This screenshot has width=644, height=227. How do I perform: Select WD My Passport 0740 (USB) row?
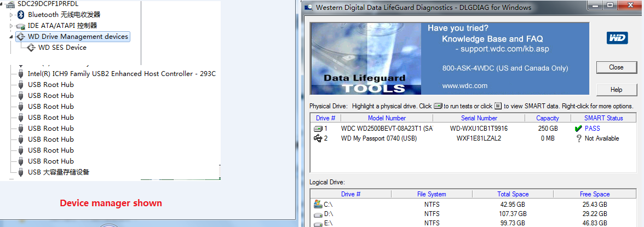coord(379,138)
